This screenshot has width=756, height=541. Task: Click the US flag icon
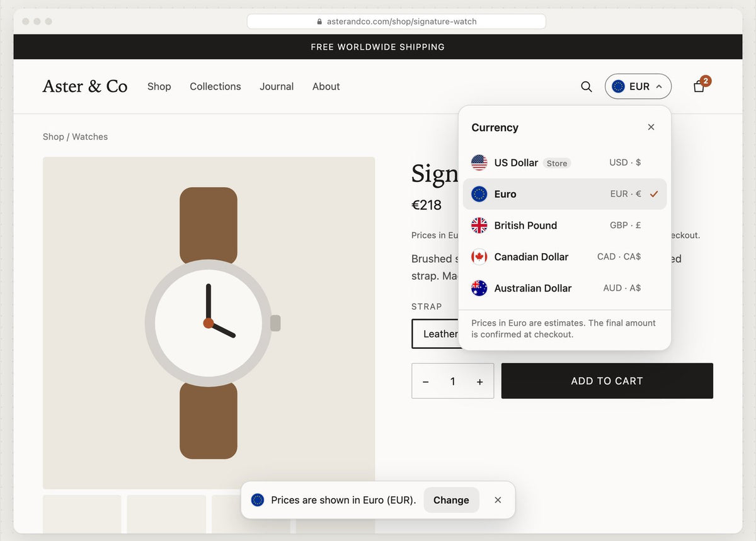479,162
